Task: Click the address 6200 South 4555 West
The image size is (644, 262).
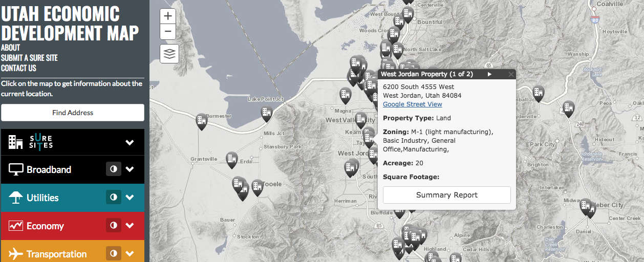Action: point(419,87)
